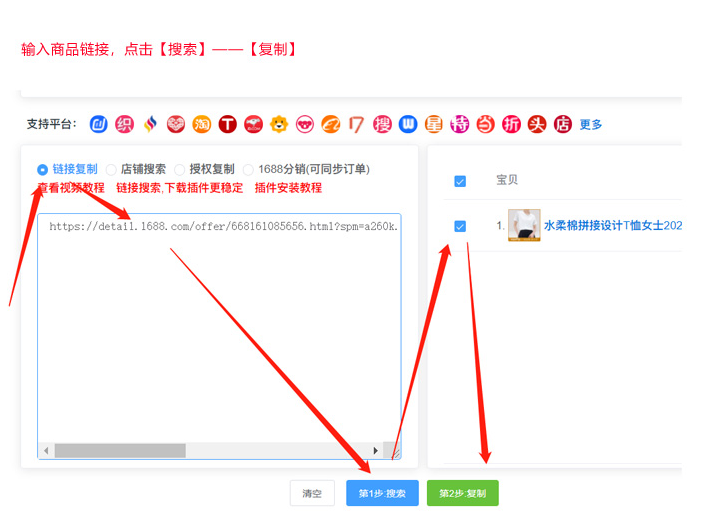Click the textarea resize grip corner
The image size is (723, 522).
tap(395, 453)
